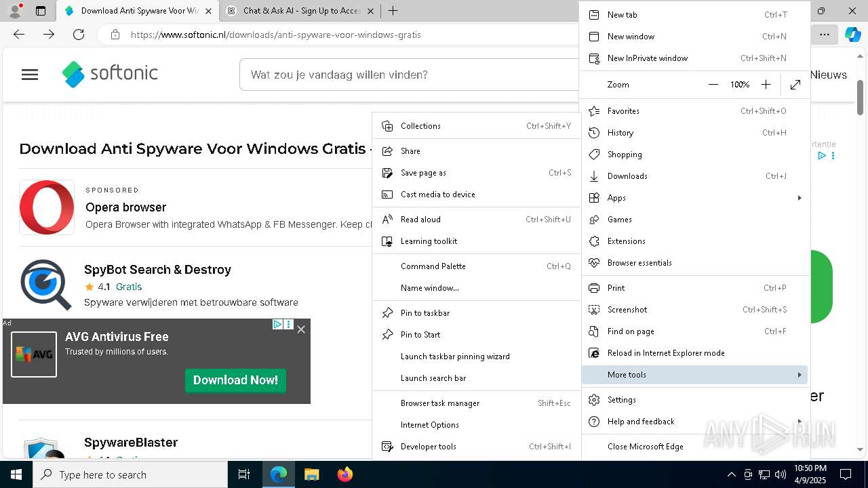The height and width of the screenshot is (488, 868).
Task: Click the Settings gear icon
Action: [x=595, y=400]
